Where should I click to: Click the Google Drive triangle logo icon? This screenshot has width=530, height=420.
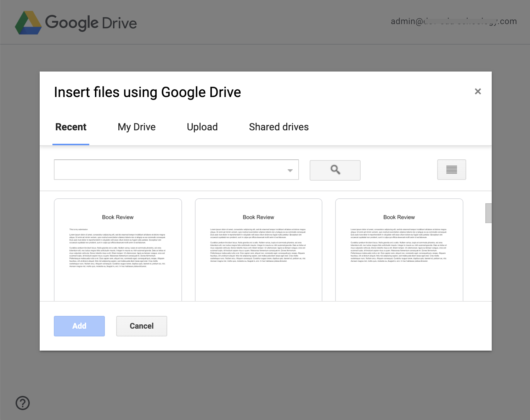(28, 23)
